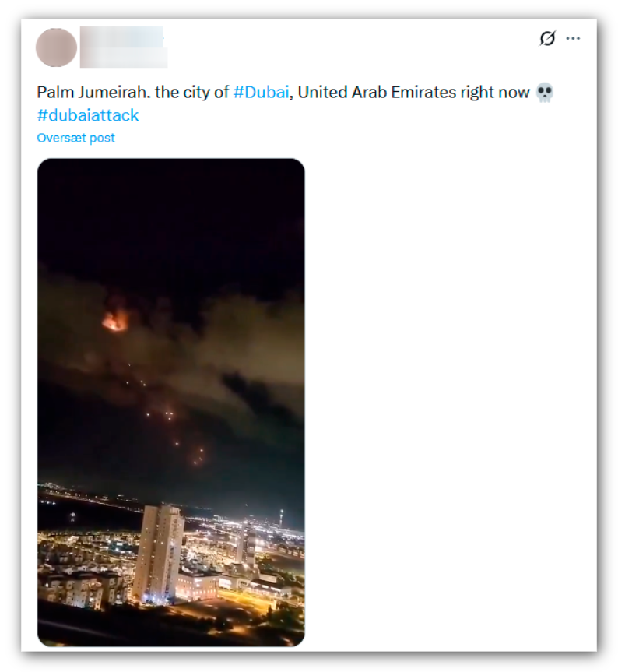
Task: Click the white tower building in video
Action: point(158,554)
